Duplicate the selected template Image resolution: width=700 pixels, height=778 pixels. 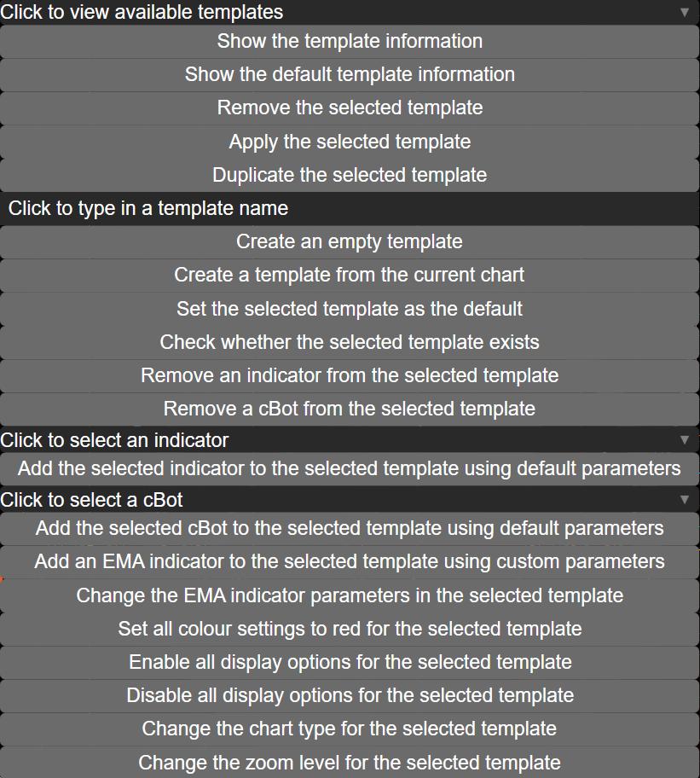click(x=350, y=175)
